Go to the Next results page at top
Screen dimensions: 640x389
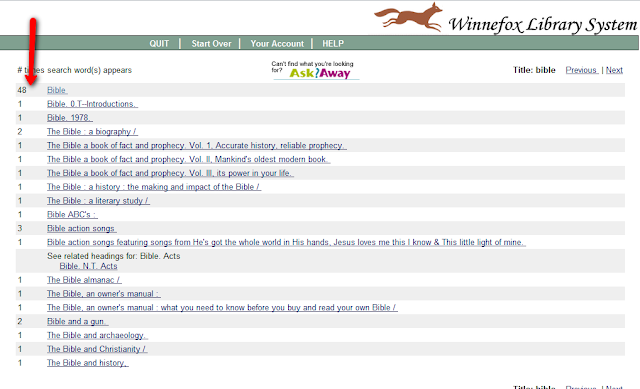(x=614, y=70)
